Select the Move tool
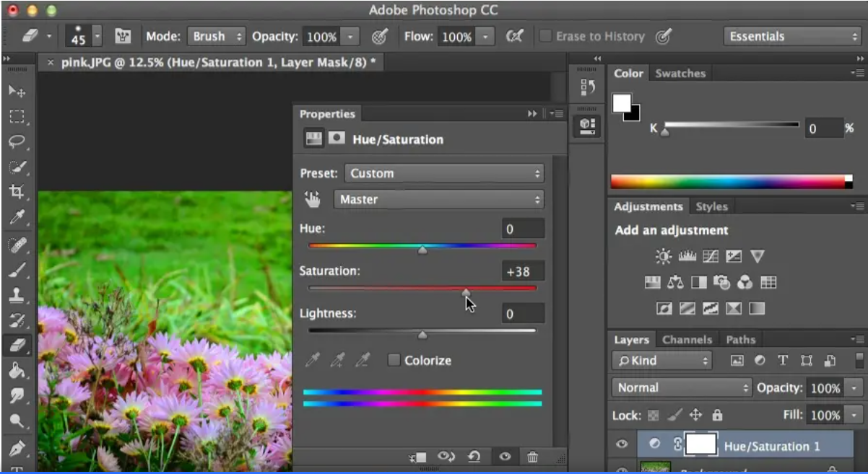 pyautogui.click(x=17, y=91)
